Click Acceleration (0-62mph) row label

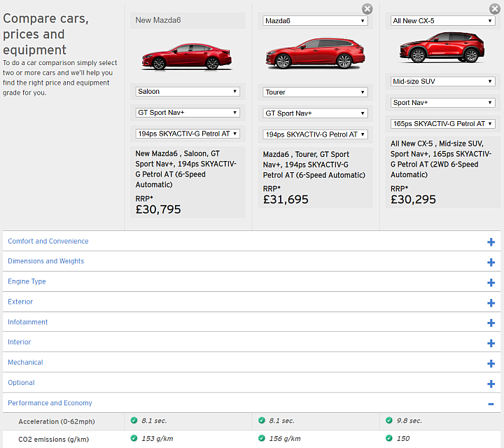(57, 421)
